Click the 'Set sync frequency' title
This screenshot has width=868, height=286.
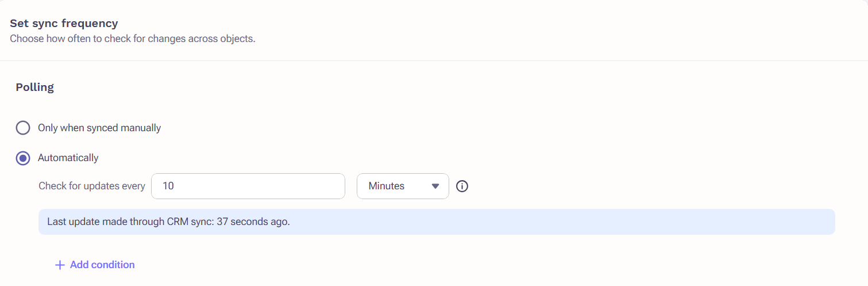64,24
